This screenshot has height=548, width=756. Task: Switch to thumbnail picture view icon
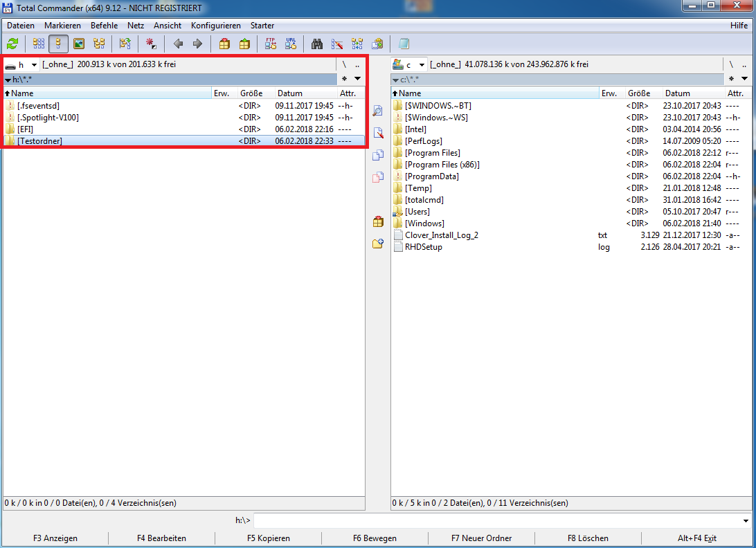tap(79, 44)
